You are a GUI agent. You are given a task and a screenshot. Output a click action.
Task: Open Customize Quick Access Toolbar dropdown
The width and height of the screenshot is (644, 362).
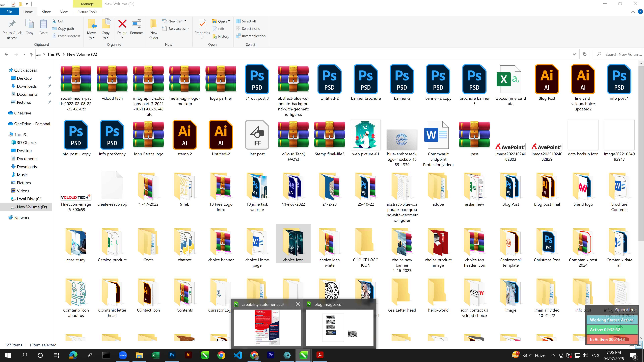pyautogui.click(x=27, y=4)
